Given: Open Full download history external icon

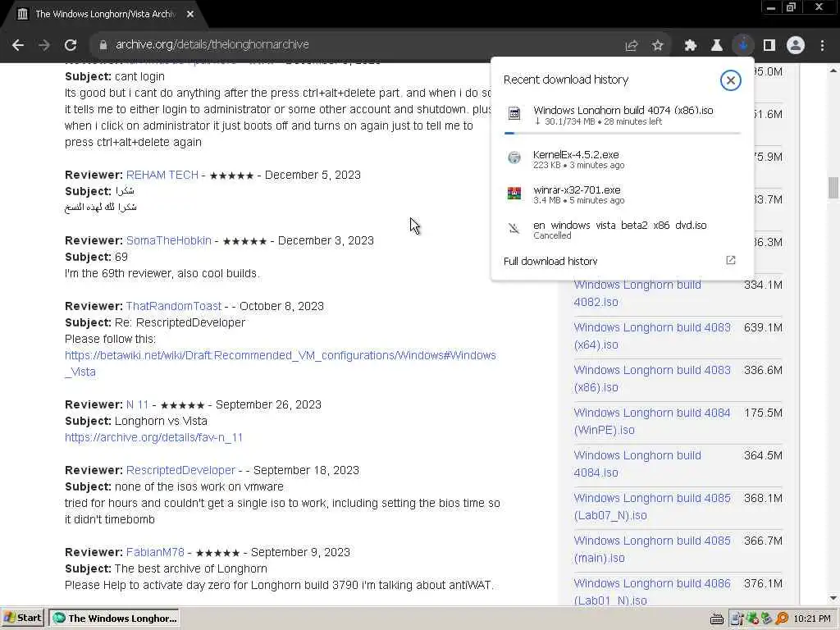Looking at the screenshot, I should (x=731, y=260).
